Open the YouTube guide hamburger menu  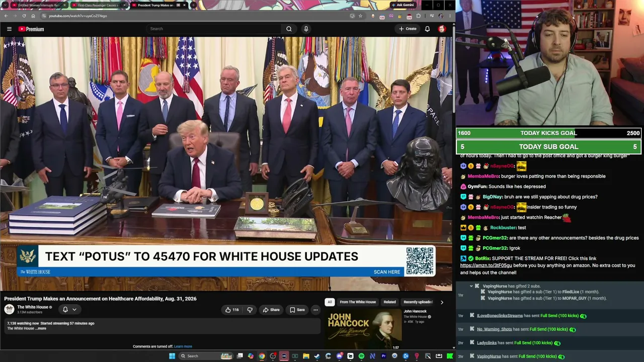[x=9, y=29]
